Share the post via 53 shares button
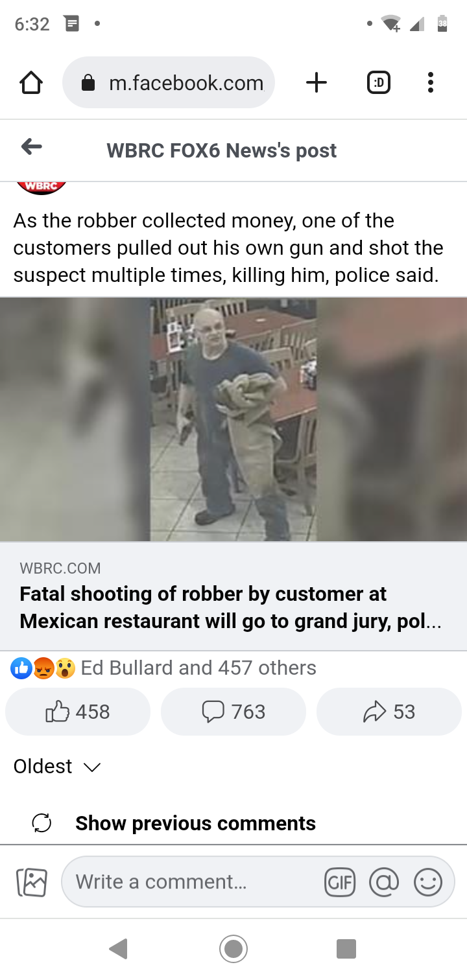Viewport: 467px width, 980px height. pyautogui.click(x=389, y=712)
